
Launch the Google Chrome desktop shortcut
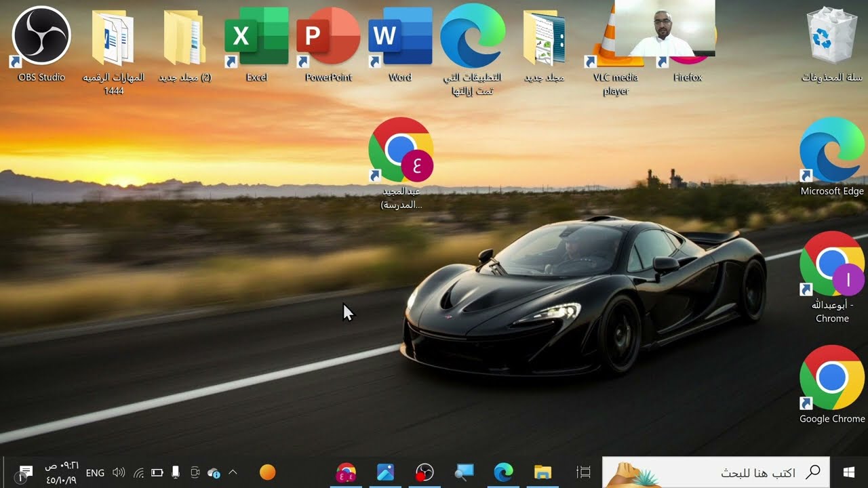[x=832, y=385]
